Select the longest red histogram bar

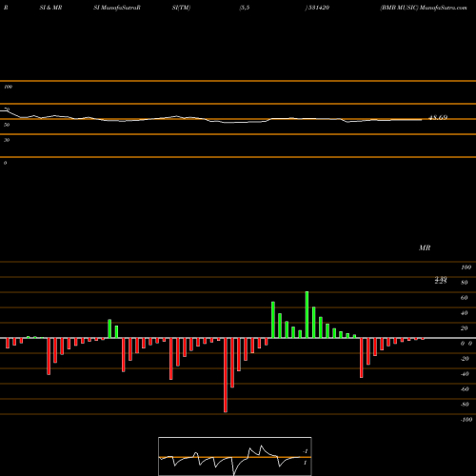point(226,375)
